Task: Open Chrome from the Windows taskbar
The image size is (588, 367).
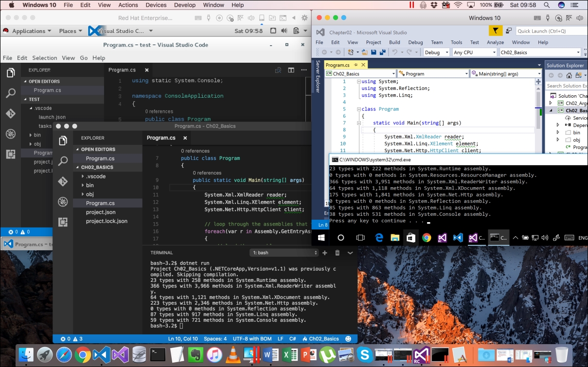Action: coord(427,238)
